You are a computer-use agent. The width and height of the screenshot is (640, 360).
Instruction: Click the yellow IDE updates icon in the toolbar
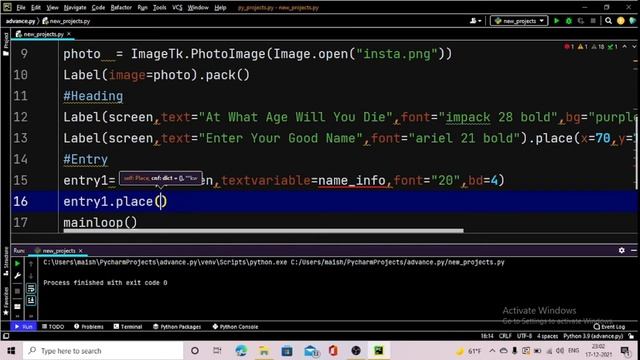pos(621,21)
